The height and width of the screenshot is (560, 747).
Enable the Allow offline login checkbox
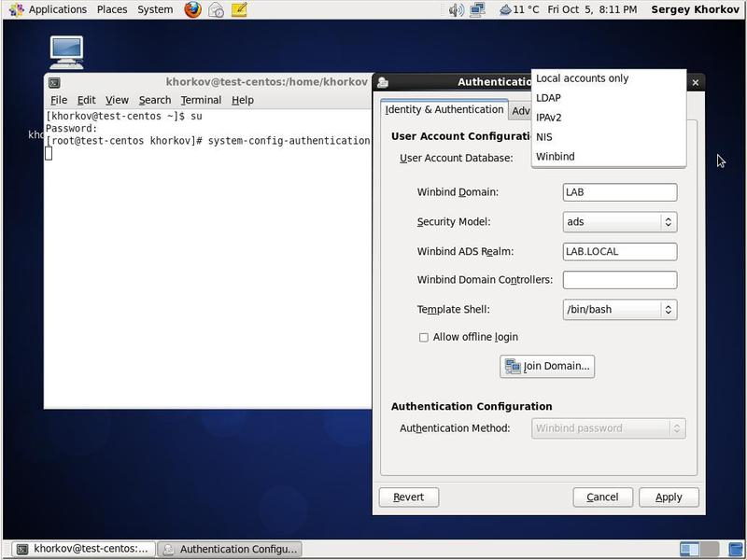(x=422, y=338)
